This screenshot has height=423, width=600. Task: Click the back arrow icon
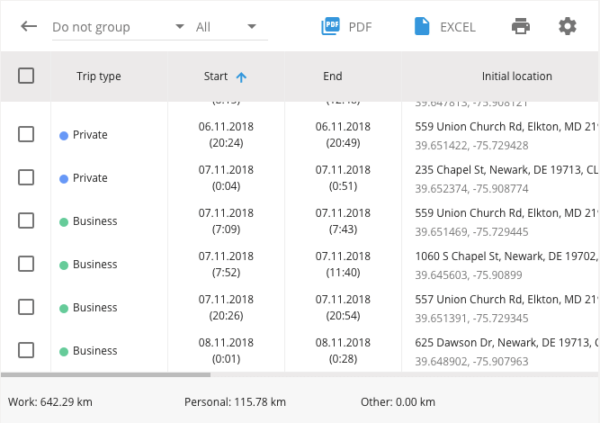click(x=29, y=26)
